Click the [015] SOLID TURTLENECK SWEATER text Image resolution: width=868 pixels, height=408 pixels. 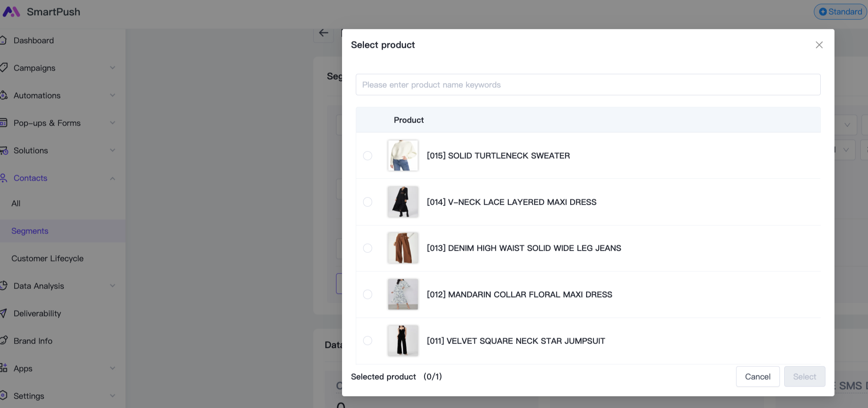pos(498,156)
